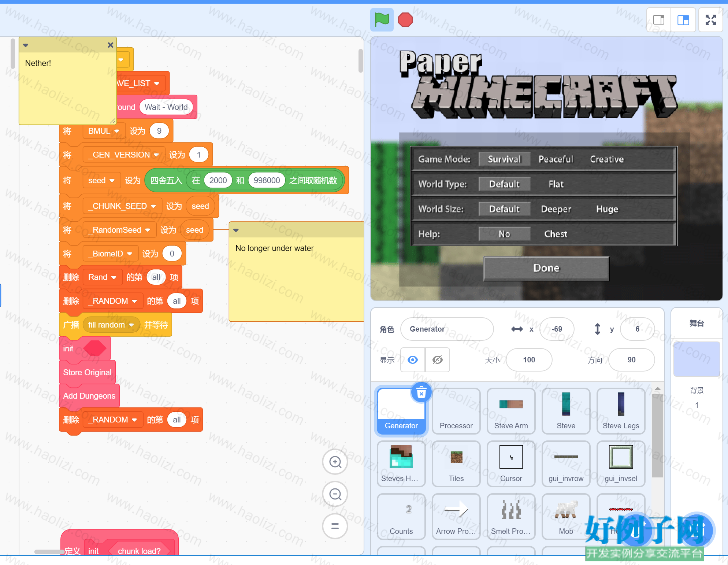
Task: Select the Steve Legs sprite
Action: (621, 411)
